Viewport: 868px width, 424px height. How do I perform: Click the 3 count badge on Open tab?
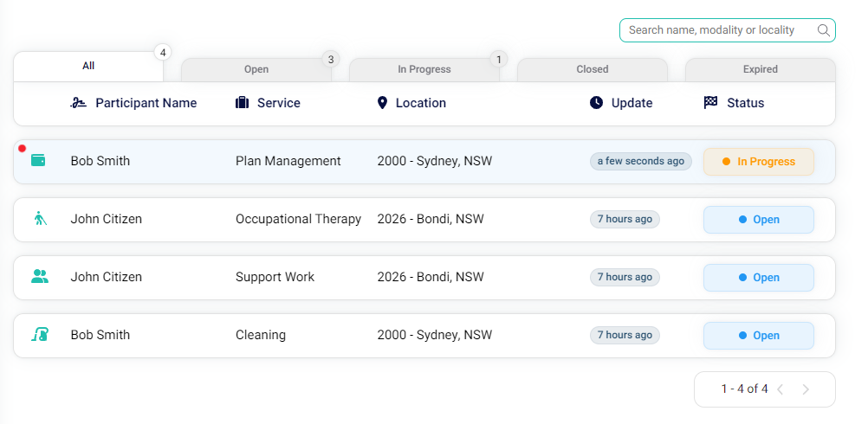tap(331, 59)
